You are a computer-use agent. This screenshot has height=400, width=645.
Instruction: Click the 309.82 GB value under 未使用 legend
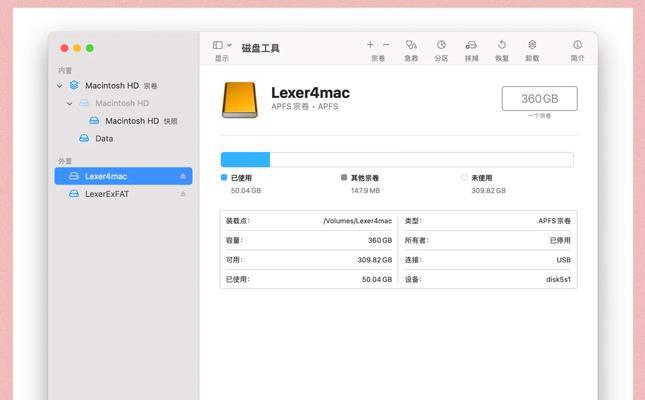pyautogui.click(x=489, y=191)
